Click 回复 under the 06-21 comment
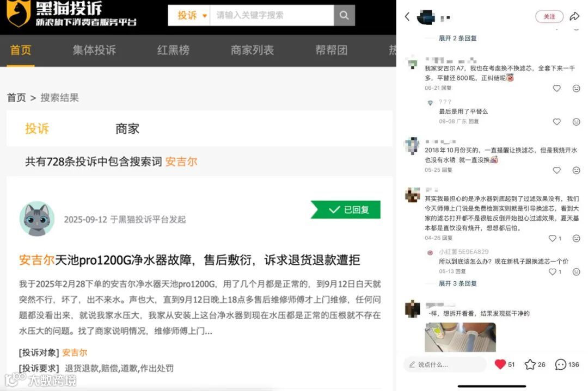Image resolution: width=588 pixels, height=391 pixels. (446, 88)
